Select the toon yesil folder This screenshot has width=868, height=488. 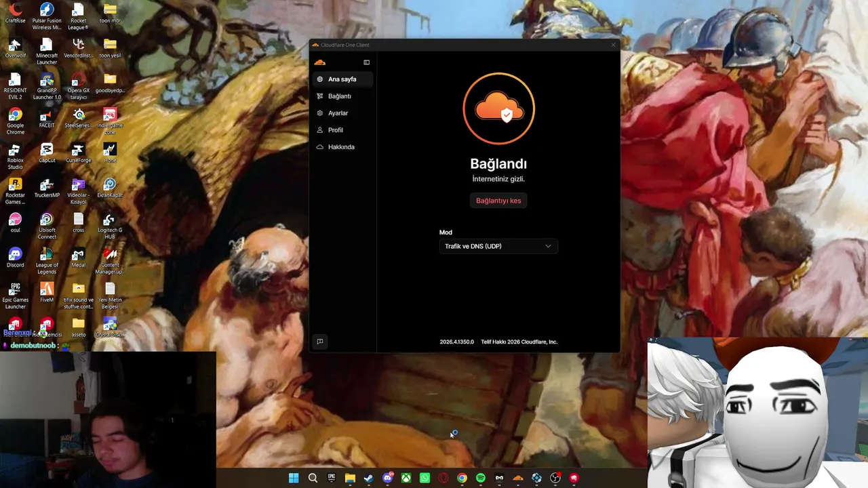(x=110, y=49)
